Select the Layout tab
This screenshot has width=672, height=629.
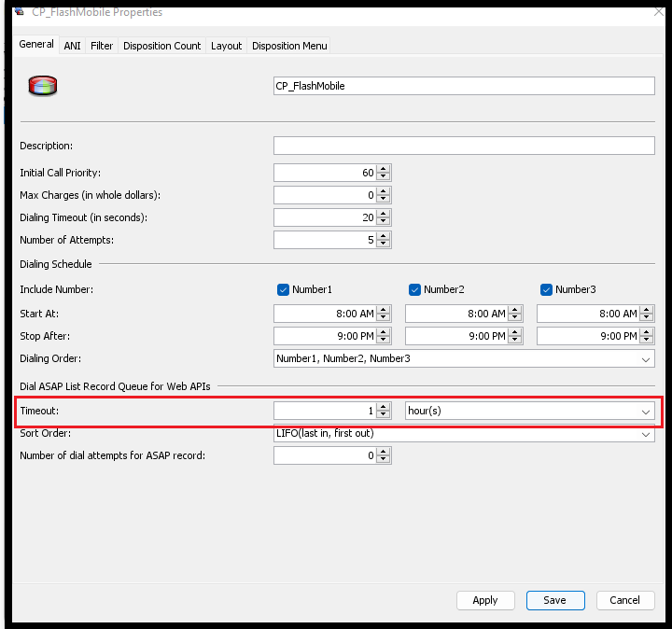[226, 46]
